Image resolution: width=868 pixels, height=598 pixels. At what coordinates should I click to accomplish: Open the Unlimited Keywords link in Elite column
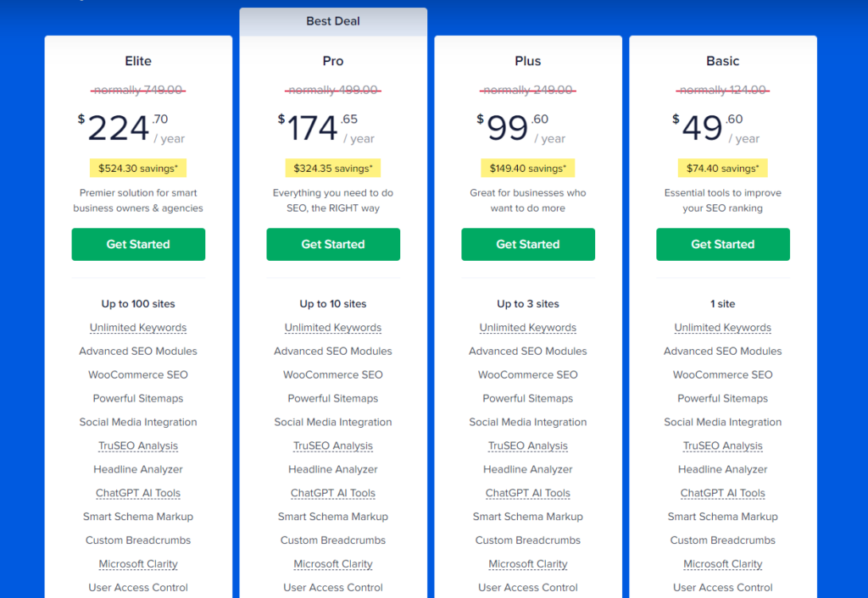[137, 327]
